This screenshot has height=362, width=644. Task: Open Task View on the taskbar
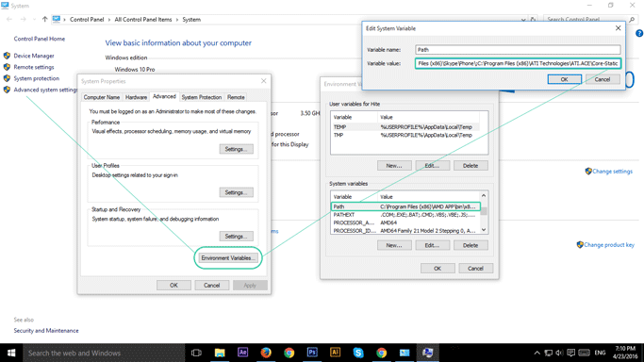coord(196,353)
